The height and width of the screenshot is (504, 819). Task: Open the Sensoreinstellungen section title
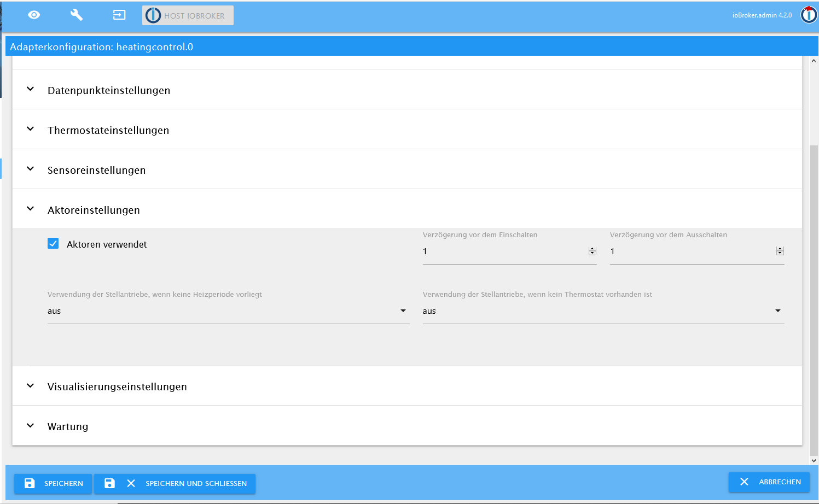(x=97, y=171)
